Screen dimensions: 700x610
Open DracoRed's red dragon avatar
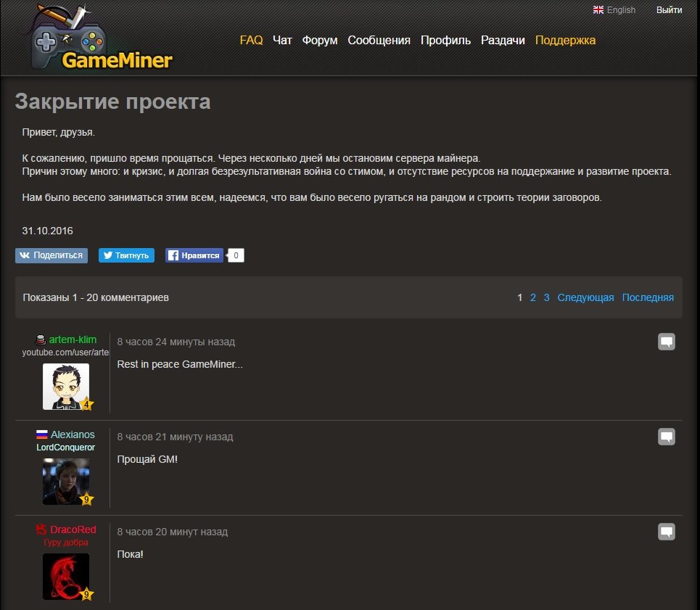[66, 577]
